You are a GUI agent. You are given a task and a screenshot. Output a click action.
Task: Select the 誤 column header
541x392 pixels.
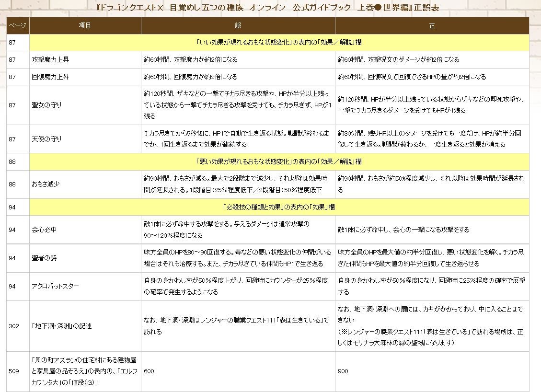pos(238,25)
